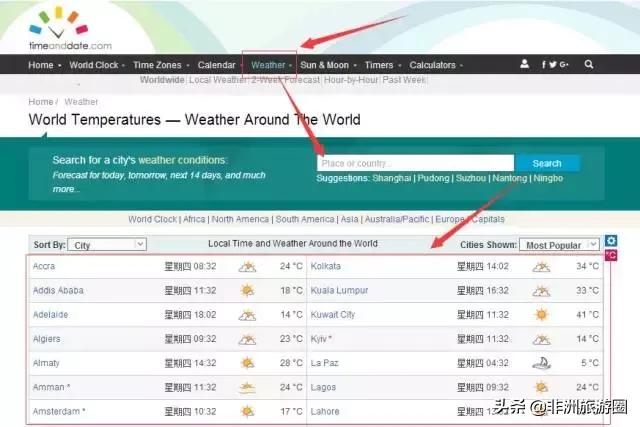
Task: Click the weather icon for Kuala Lumpur
Action: tap(541, 291)
